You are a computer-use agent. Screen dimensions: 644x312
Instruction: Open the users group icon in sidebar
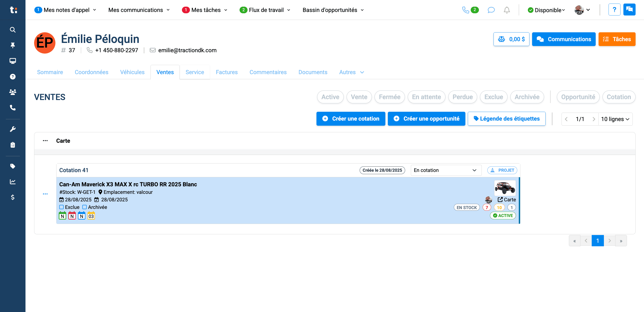click(x=12, y=92)
